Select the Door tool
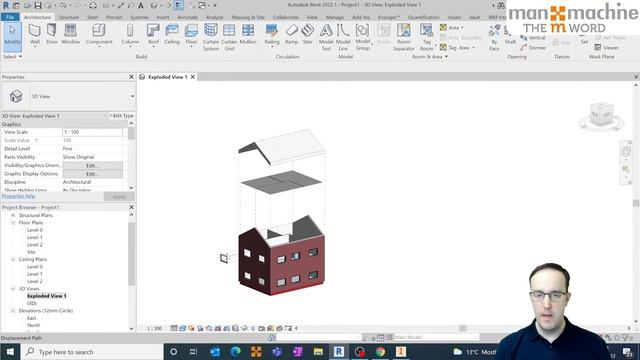Screen dimensions: 640x360 (x=52, y=34)
